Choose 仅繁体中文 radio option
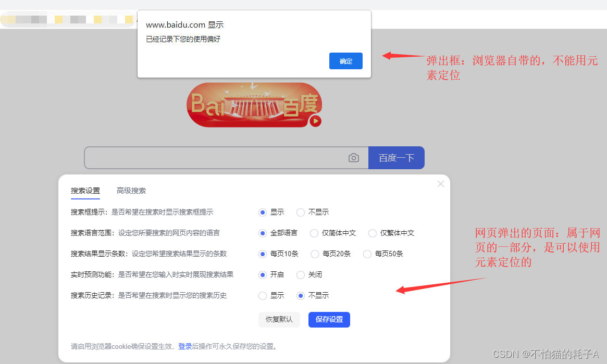607x364 pixels. click(372, 233)
